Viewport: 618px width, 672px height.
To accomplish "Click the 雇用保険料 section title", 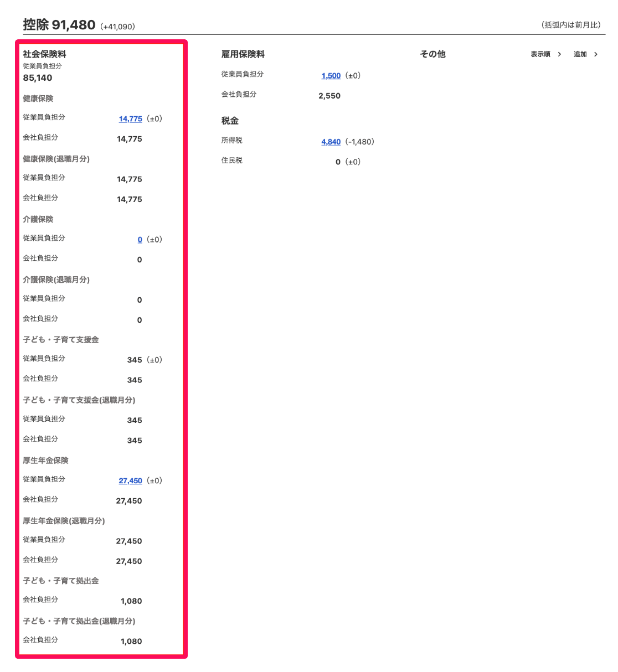I will click(243, 54).
